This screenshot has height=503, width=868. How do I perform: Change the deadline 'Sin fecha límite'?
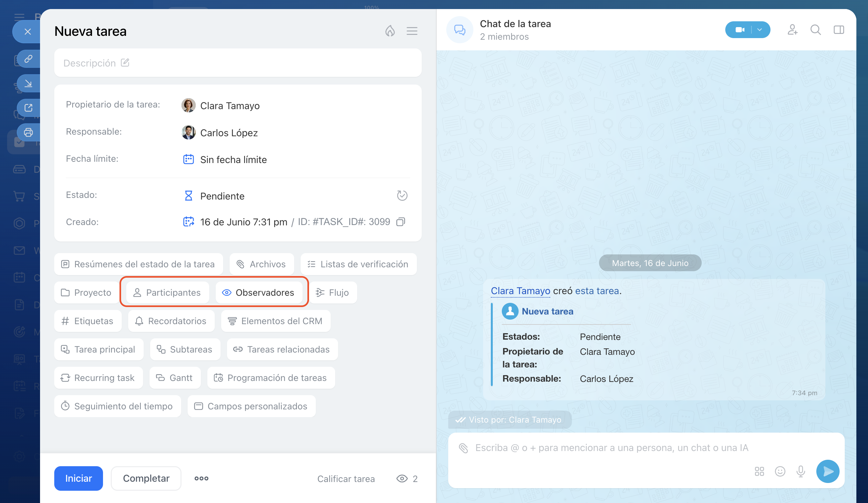coord(233,160)
